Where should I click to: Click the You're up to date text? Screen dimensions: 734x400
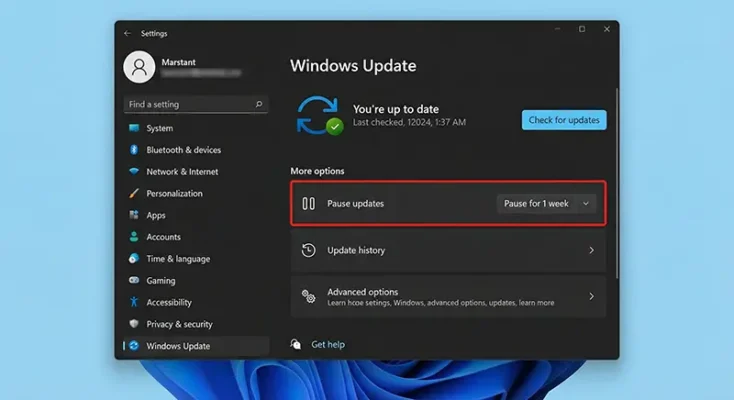click(x=396, y=109)
